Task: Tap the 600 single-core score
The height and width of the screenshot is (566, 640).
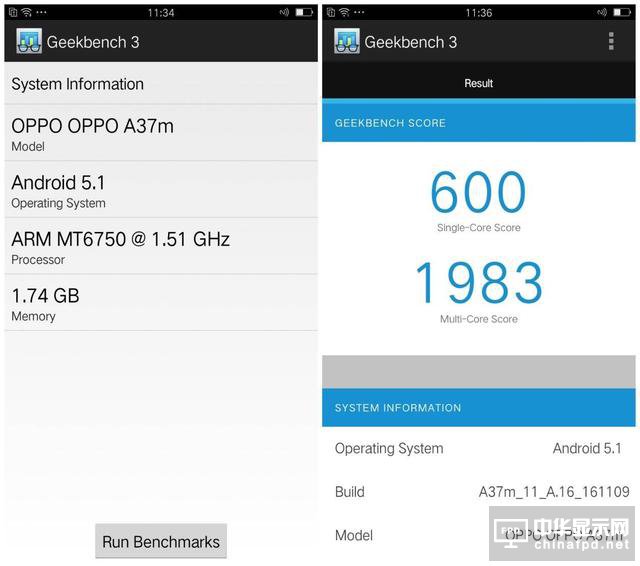Action: (x=478, y=193)
